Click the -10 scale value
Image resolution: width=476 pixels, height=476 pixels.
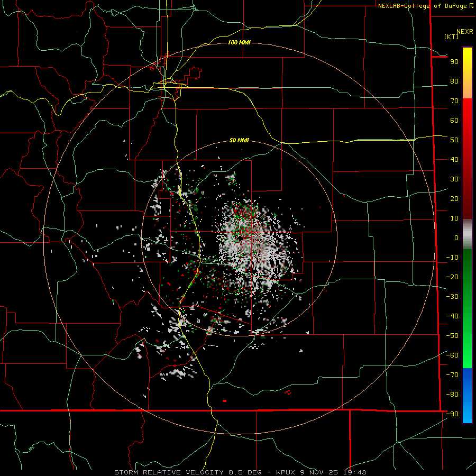452,258
